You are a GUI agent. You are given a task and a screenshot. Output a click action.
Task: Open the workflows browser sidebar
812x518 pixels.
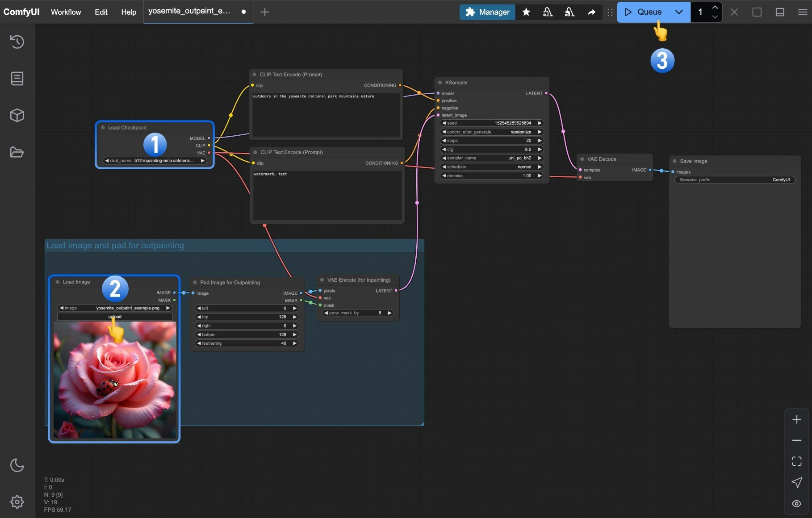(17, 152)
